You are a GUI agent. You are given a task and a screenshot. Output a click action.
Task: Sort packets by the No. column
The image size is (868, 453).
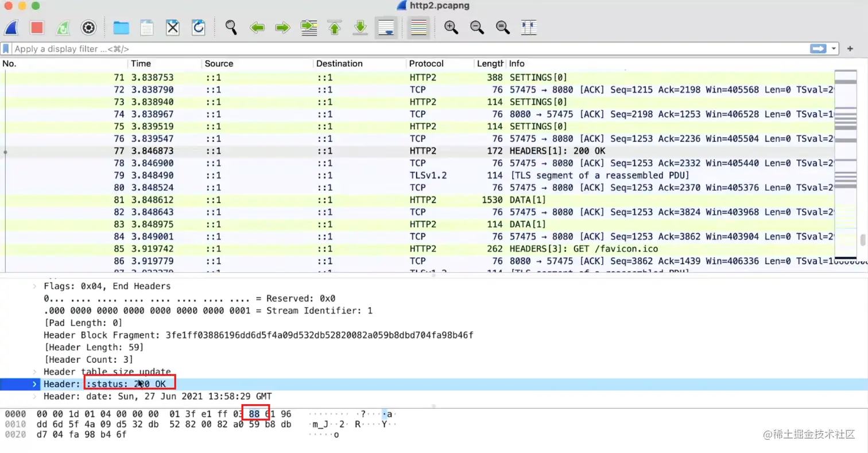pos(64,64)
